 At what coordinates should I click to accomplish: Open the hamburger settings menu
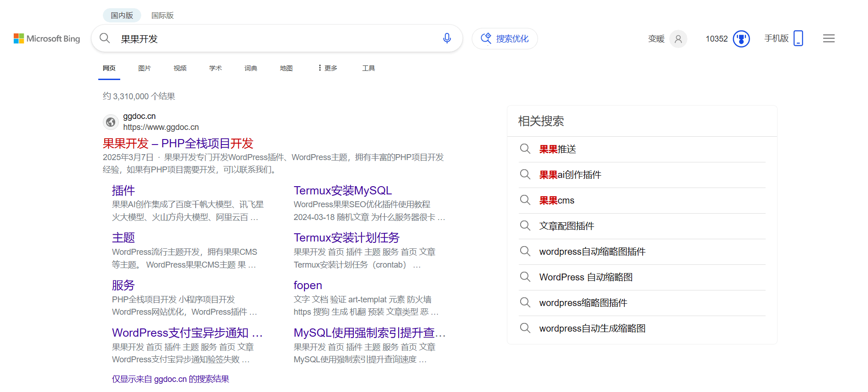829,38
